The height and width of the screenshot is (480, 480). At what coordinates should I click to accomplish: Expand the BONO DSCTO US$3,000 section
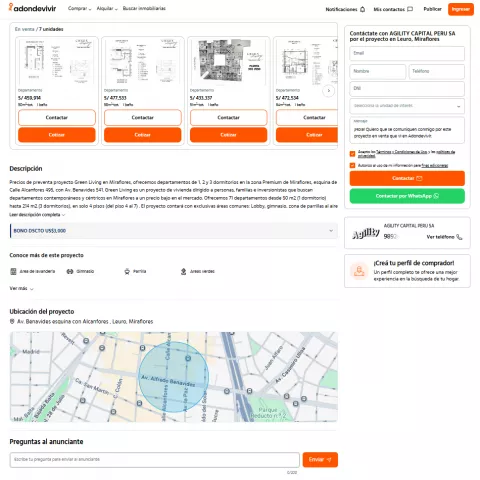pos(174,231)
